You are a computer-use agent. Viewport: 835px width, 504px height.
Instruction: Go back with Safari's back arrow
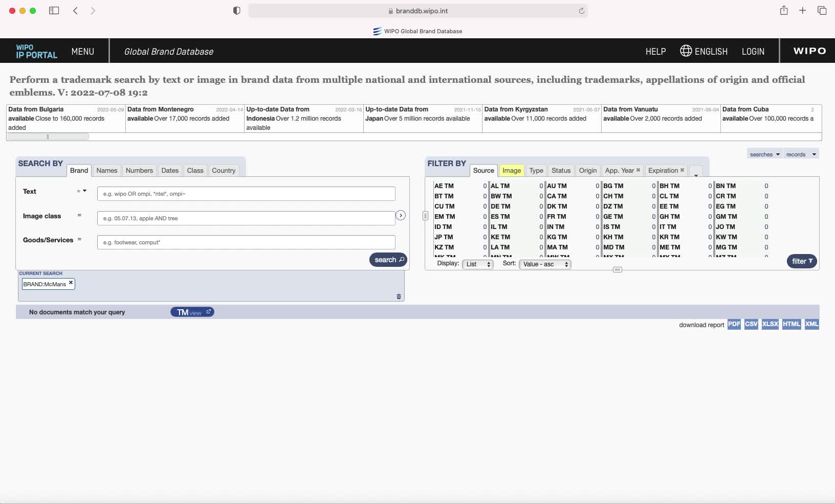pyautogui.click(x=75, y=11)
